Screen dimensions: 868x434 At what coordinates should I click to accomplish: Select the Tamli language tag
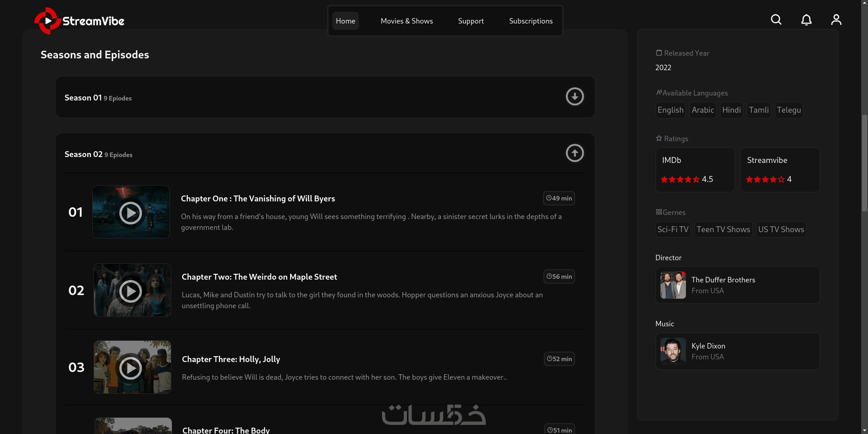pos(759,110)
